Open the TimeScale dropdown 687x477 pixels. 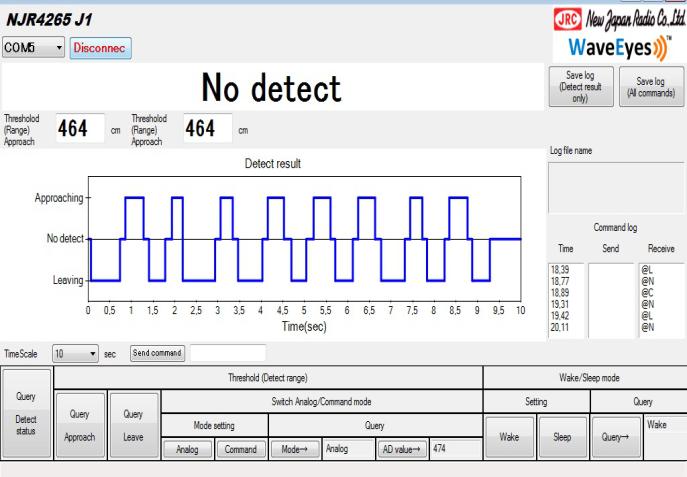pos(75,353)
